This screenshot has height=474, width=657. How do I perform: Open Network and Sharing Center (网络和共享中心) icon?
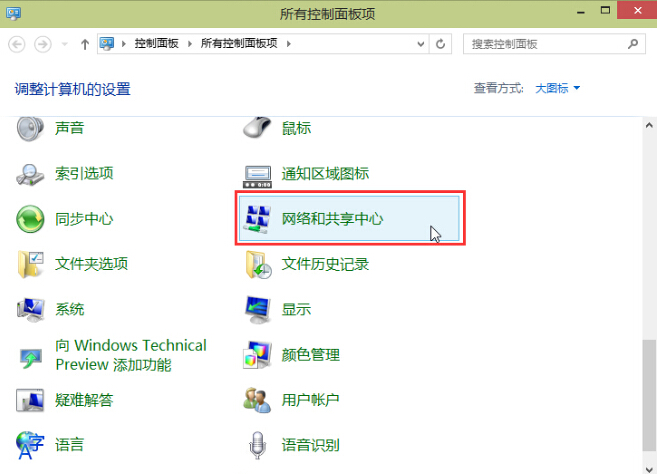click(258, 219)
